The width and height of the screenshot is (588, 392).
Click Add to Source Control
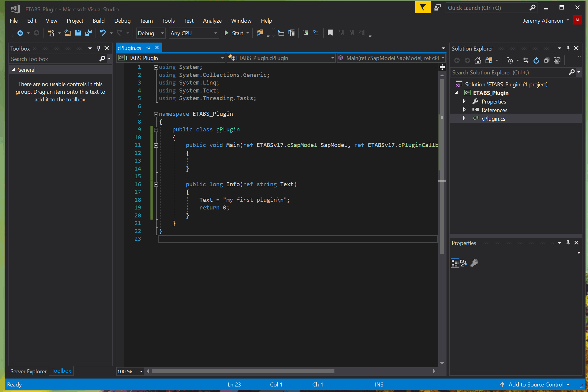(536, 384)
